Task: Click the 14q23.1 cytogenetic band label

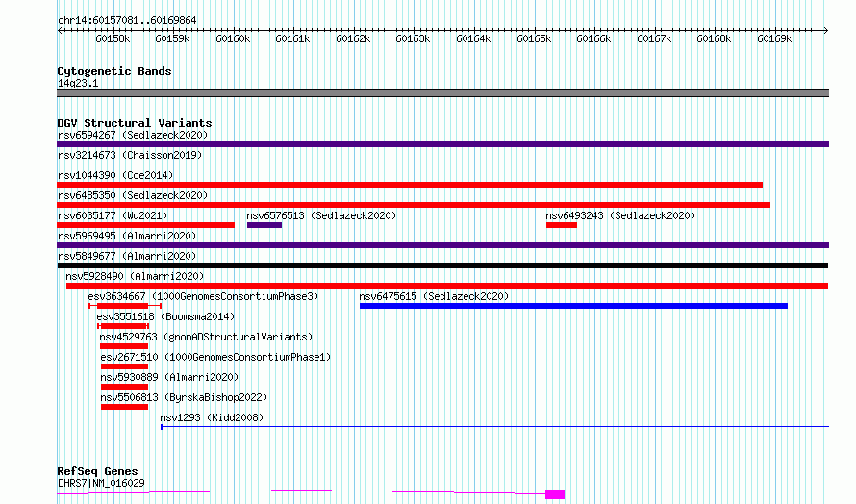Action: [78, 83]
